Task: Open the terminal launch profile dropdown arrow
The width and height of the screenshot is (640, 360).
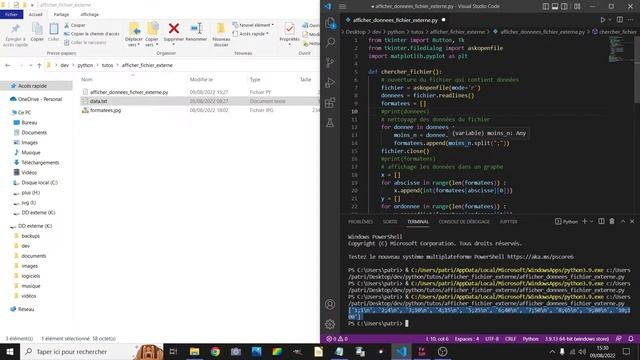Action: [x=591, y=221]
